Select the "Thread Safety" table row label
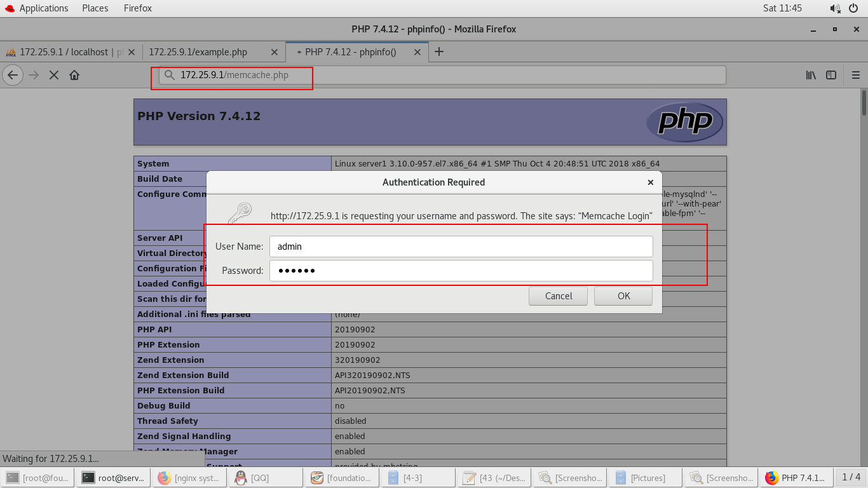 coord(168,421)
